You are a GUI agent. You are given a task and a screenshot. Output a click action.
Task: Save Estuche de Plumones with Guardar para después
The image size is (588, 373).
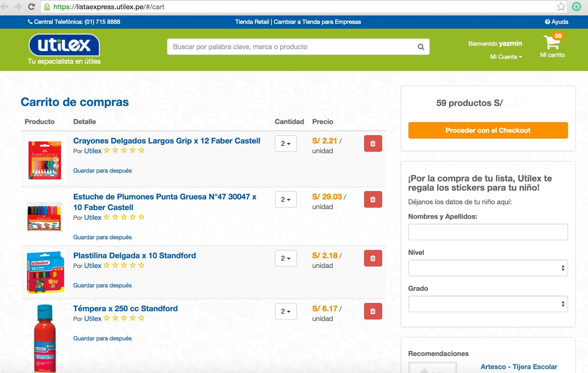[103, 237]
